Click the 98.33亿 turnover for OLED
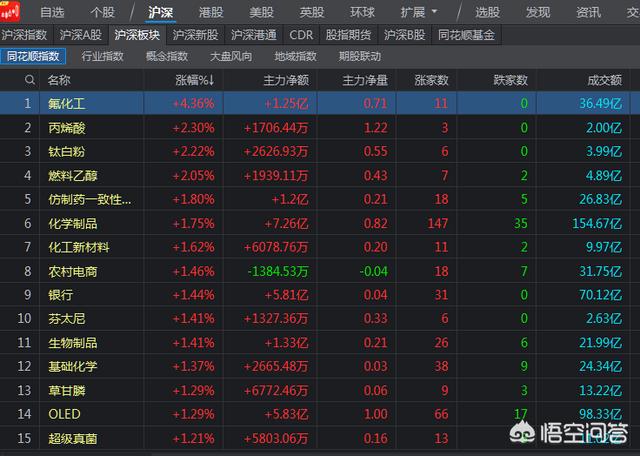 click(601, 414)
